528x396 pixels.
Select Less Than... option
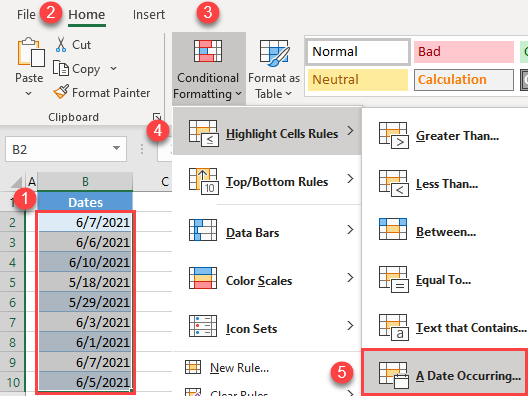tap(447, 184)
